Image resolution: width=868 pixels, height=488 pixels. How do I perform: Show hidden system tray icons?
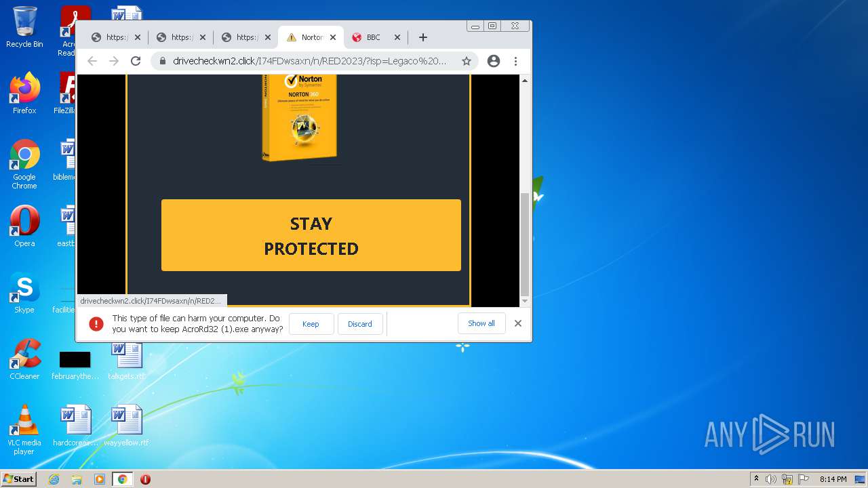[756, 479]
